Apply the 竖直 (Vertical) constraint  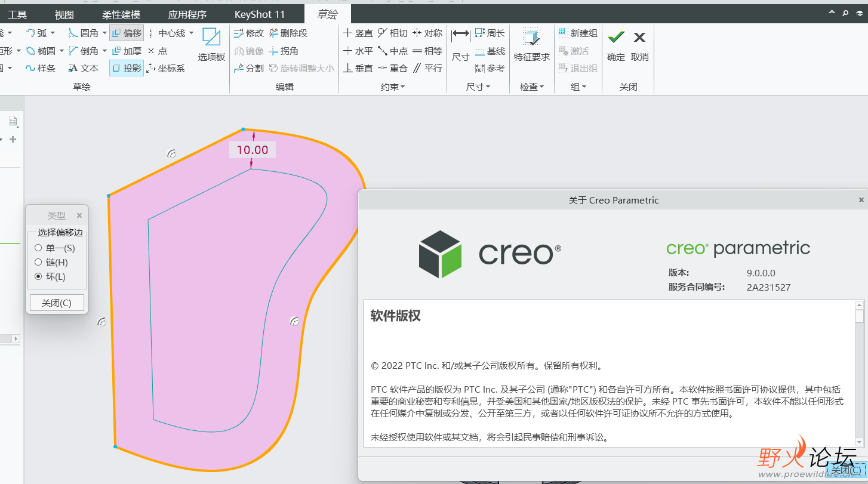[x=358, y=33]
